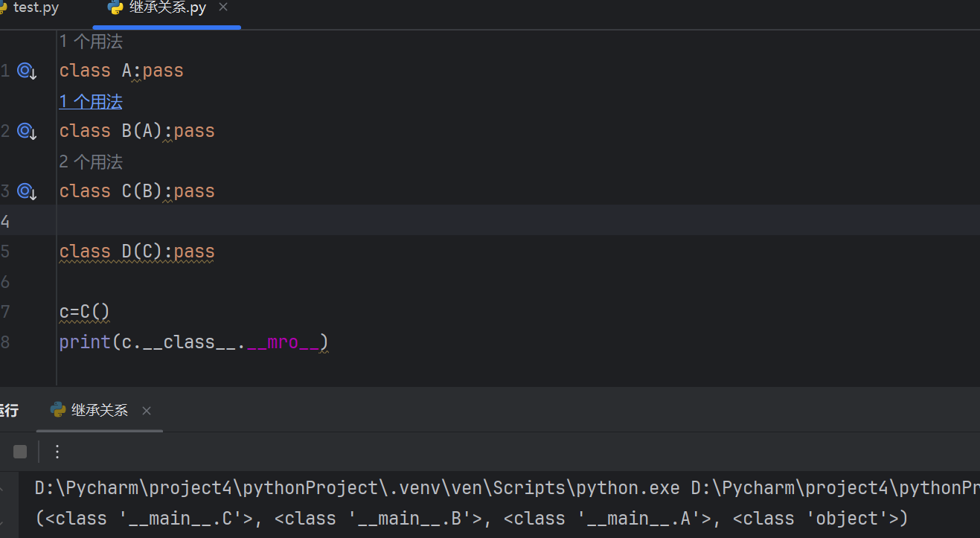Place the cursor on 'class D(C):pass'
This screenshot has width=980, height=538.
[x=137, y=252]
